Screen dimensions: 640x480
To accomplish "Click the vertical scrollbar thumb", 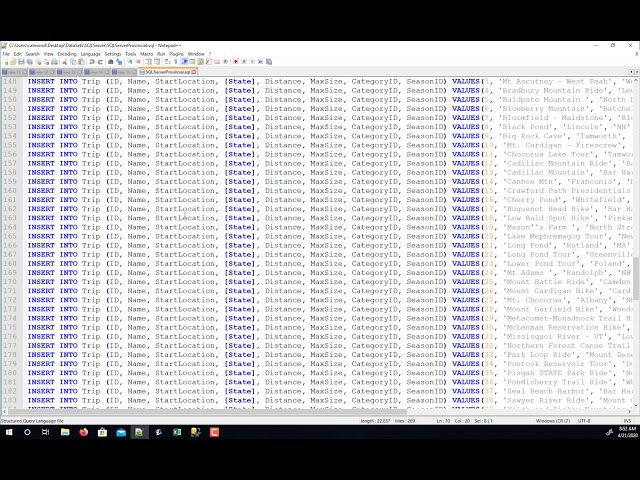I will coord(636,278).
